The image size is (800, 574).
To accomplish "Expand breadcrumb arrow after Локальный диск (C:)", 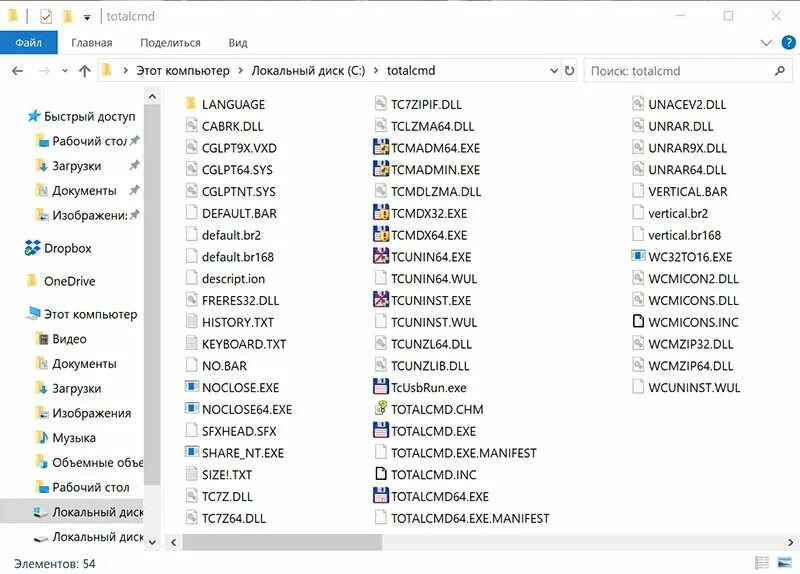I will point(376,70).
